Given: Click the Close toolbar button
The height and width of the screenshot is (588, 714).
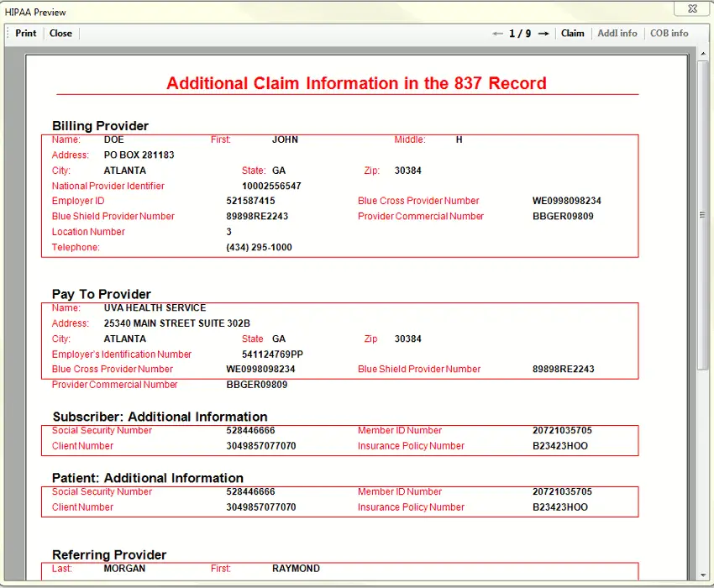Looking at the screenshot, I should (x=60, y=34).
